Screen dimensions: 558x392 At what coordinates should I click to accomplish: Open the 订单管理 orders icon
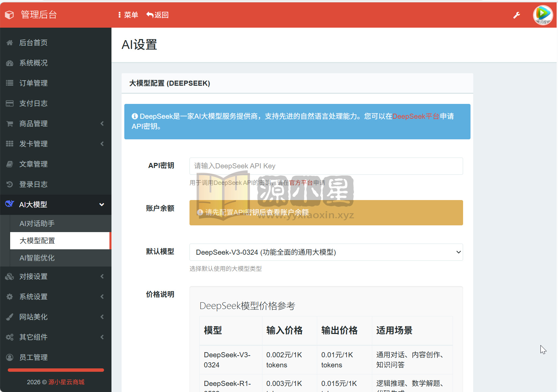click(x=9, y=83)
